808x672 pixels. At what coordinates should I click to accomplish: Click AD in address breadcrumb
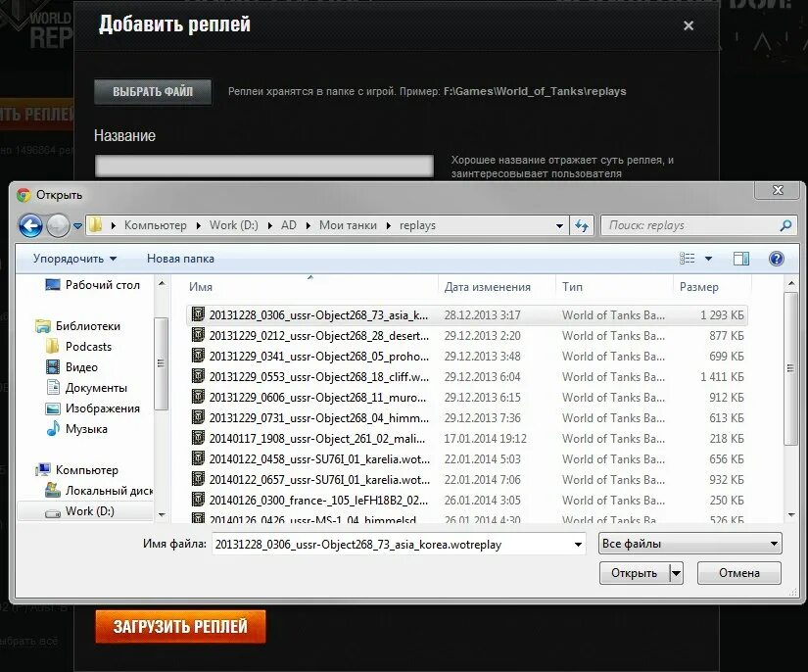coord(289,225)
